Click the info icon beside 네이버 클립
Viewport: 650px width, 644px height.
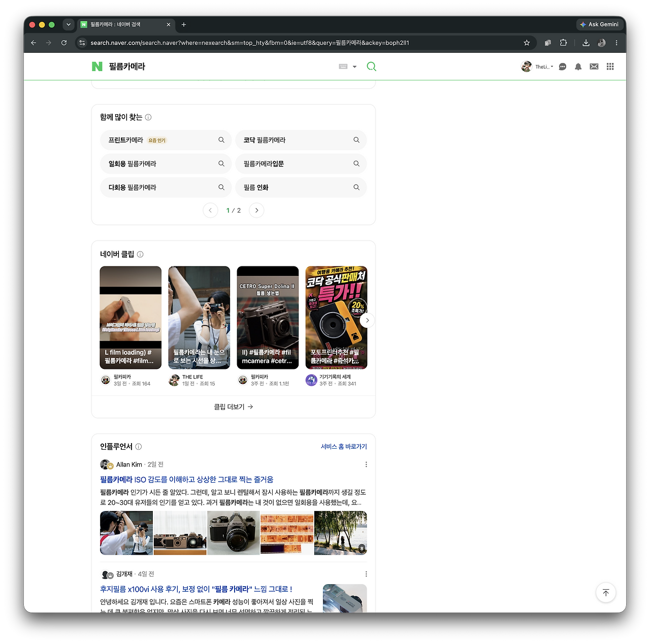point(140,254)
